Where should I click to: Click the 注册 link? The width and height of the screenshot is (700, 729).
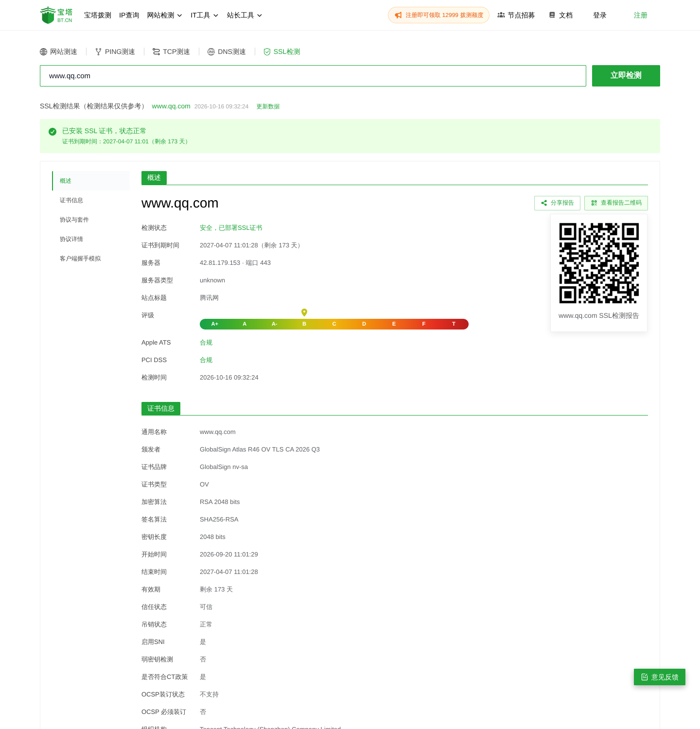(641, 15)
